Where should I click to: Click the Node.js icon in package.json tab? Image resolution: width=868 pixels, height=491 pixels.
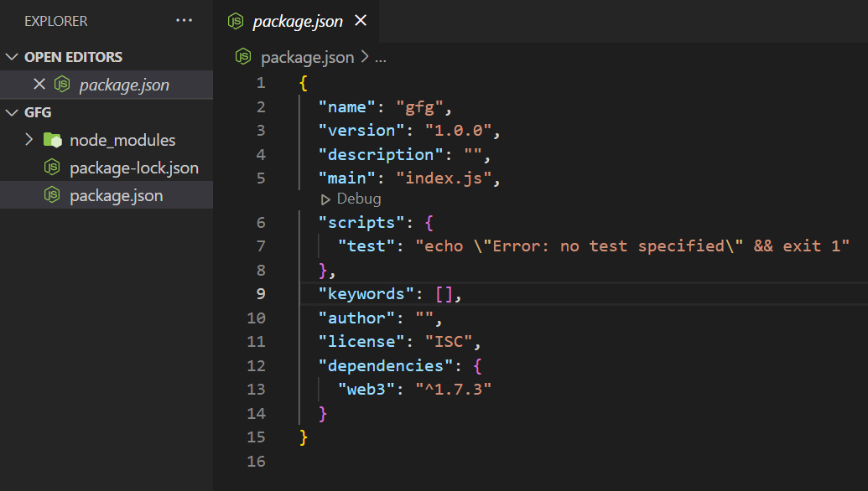tap(236, 21)
